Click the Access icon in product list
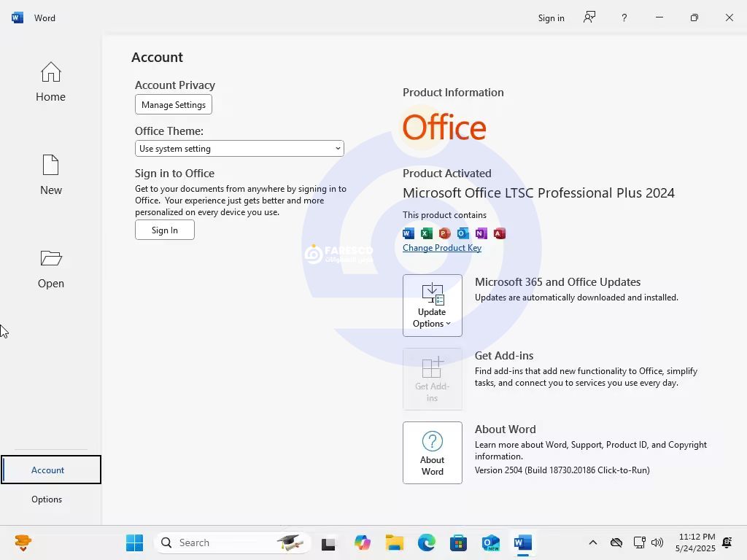The width and height of the screenshot is (747, 560). (x=499, y=233)
